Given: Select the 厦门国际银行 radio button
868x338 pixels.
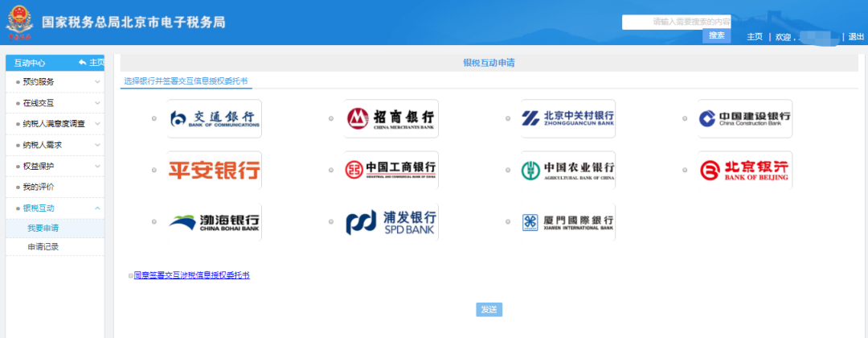Looking at the screenshot, I should 508,221.
